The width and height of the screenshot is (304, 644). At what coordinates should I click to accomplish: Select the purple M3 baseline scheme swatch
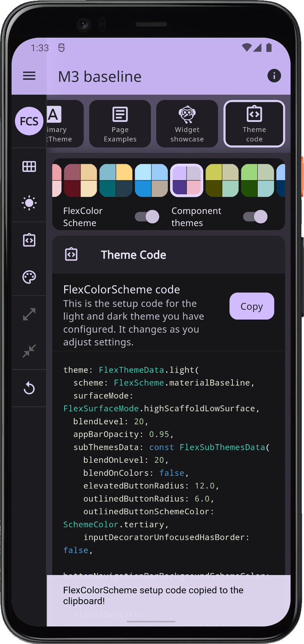187,180
